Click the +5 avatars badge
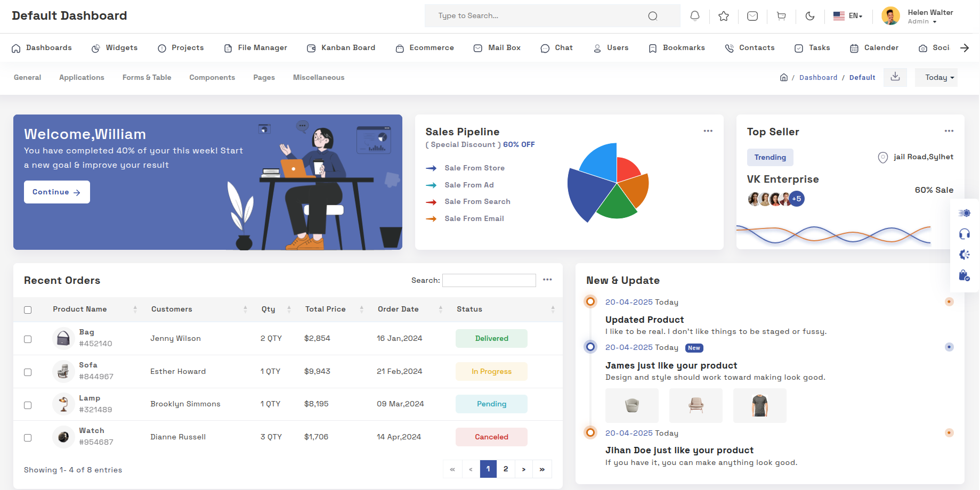Screen dimensions: 980x490 pos(797,199)
